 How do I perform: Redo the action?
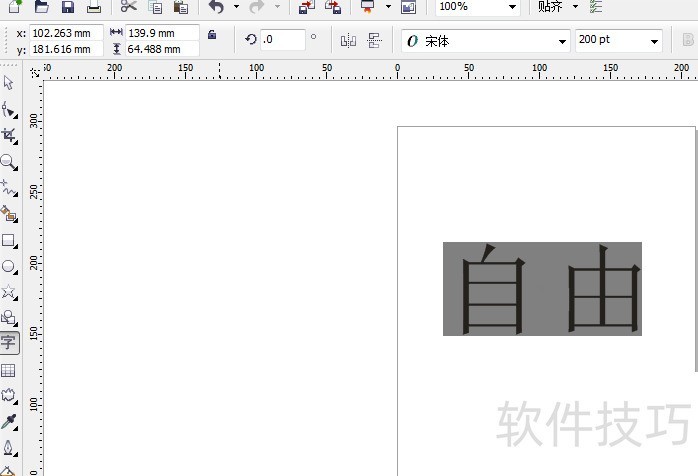(x=257, y=6)
